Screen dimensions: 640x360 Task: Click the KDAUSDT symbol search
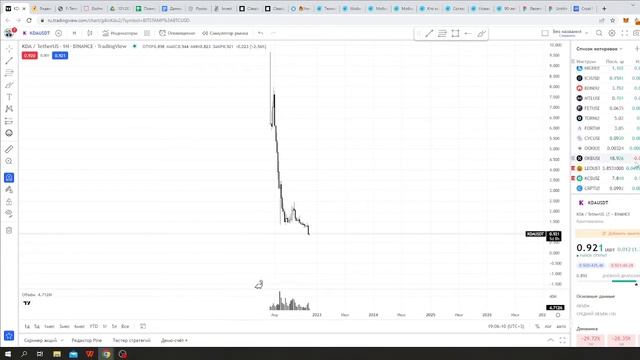[36, 33]
